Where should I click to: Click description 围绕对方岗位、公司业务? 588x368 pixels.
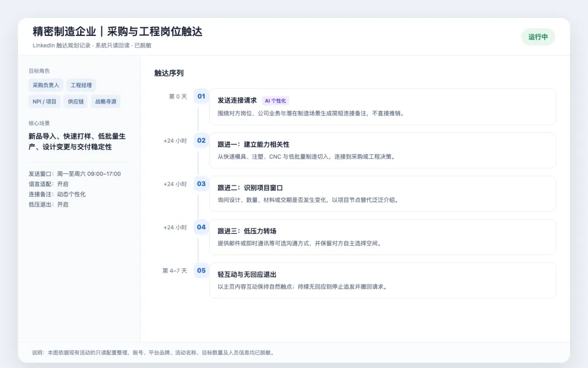311,113
